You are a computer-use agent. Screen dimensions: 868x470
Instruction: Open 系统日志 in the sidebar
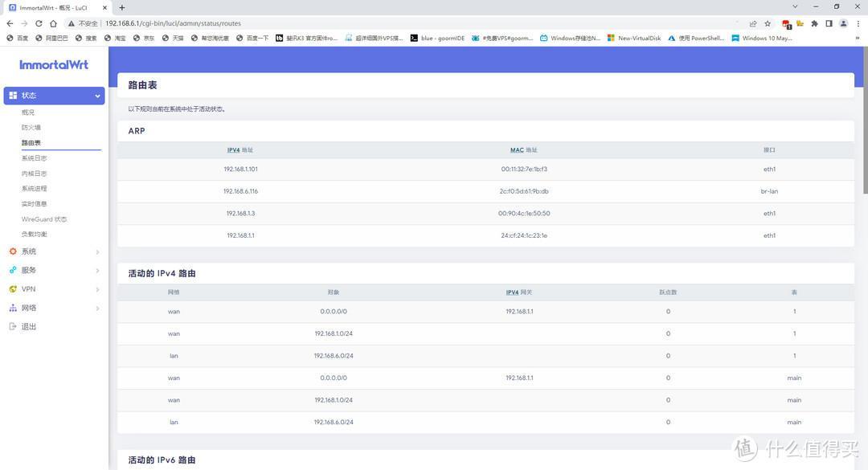(35, 158)
